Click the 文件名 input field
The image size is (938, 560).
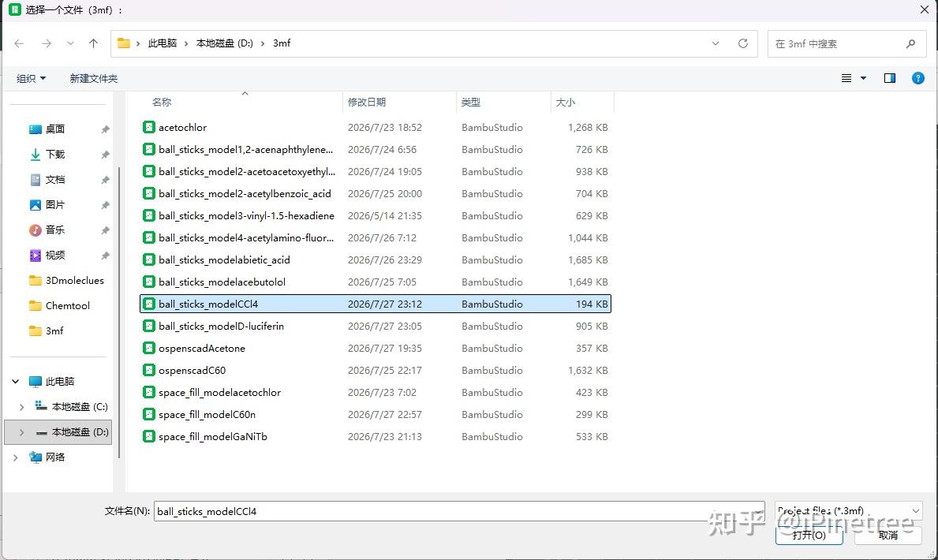click(x=459, y=512)
